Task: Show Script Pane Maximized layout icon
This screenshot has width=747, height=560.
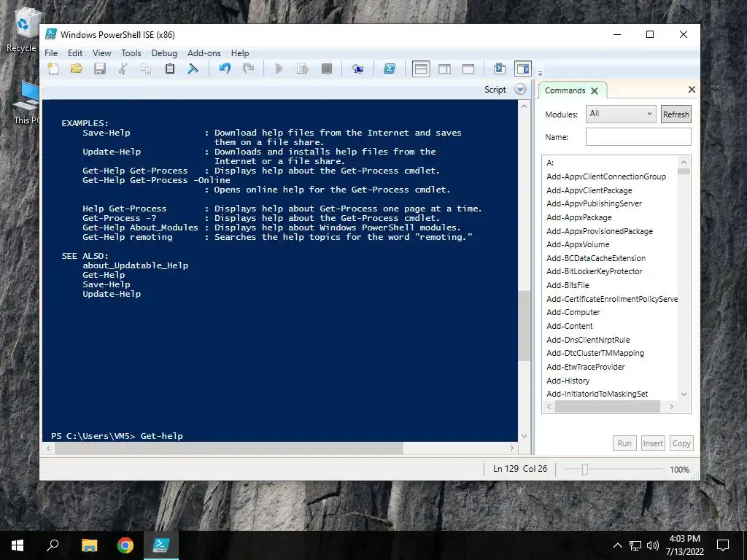Action: click(468, 69)
